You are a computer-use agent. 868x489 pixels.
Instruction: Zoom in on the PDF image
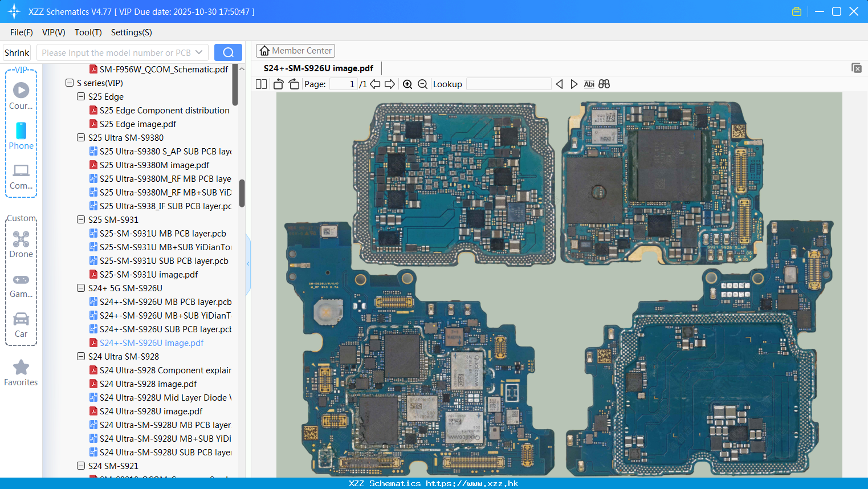[x=407, y=84]
